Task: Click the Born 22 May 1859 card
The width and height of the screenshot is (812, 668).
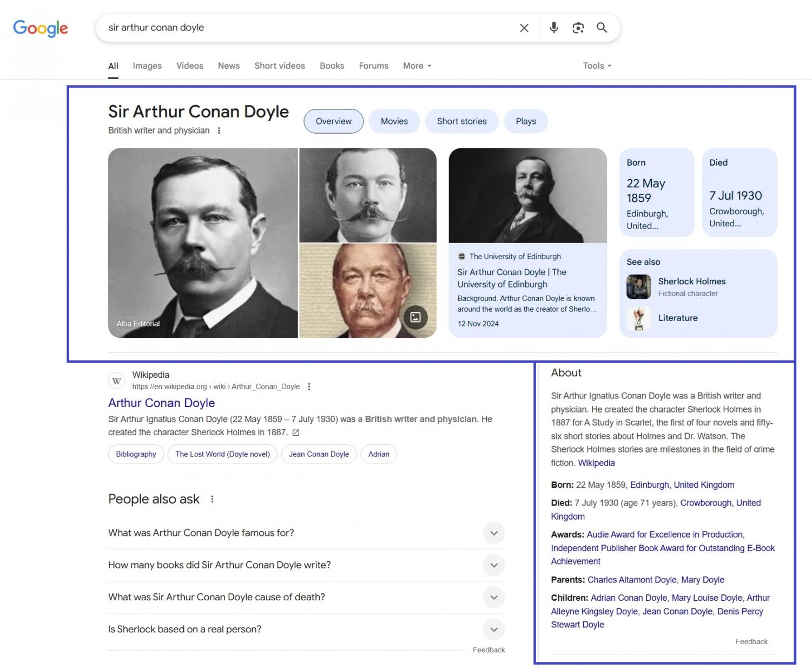Action: (657, 193)
